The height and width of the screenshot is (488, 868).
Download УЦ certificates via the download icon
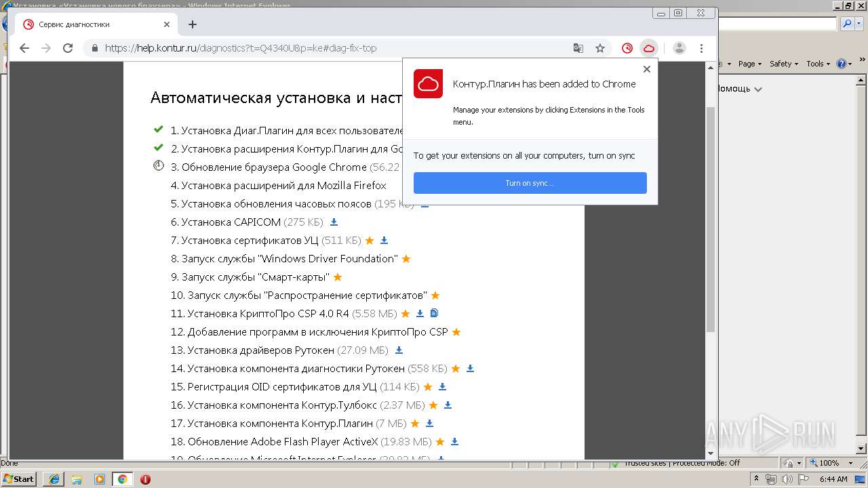(x=384, y=241)
